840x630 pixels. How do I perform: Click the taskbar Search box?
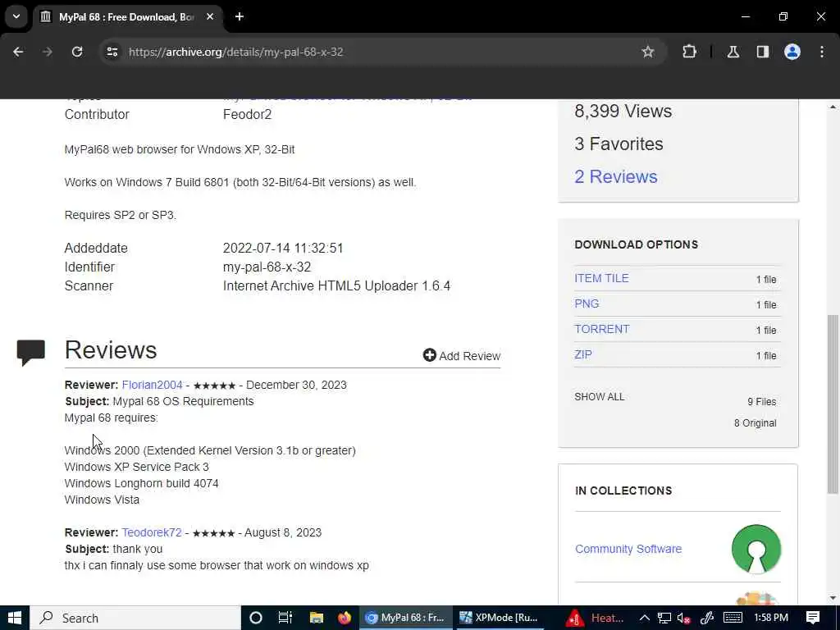click(x=135, y=618)
